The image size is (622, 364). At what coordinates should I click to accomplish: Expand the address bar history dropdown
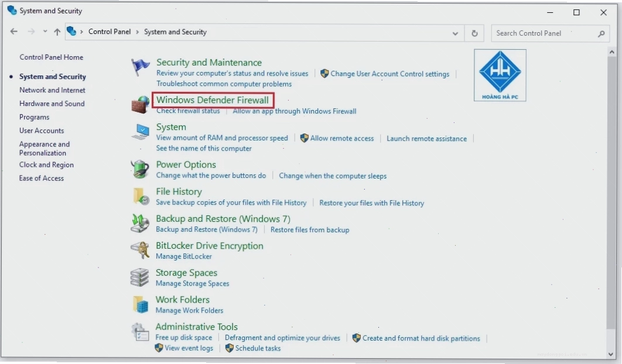pos(455,34)
